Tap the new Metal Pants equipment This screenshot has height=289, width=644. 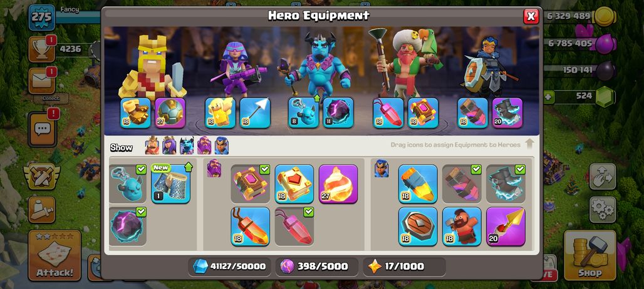171,184
